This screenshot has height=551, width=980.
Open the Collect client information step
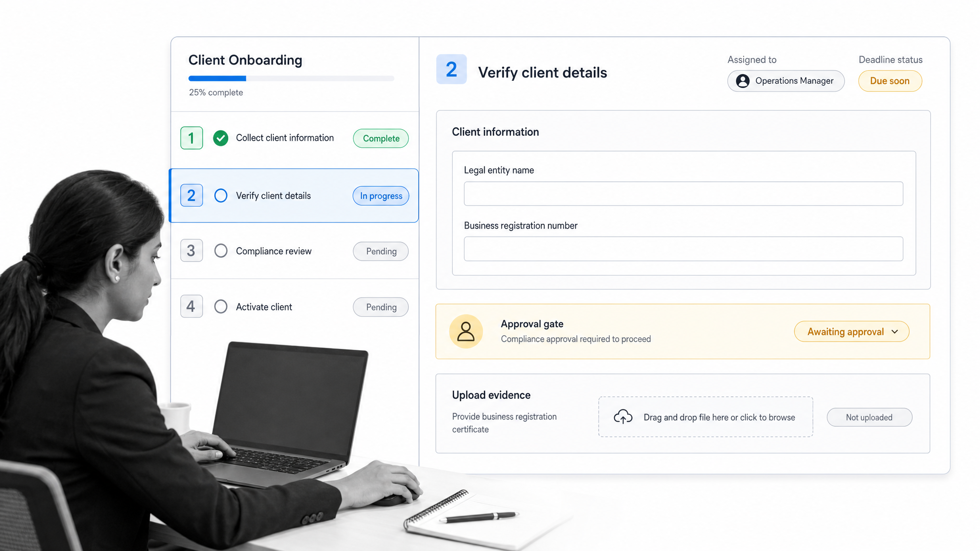[294, 138]
